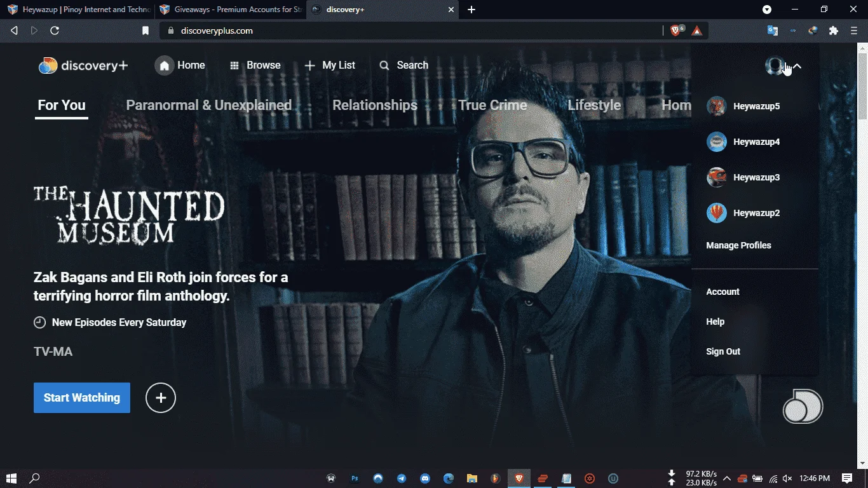Open the Extensions puzzle-piece menu

[x=834, y=30]
